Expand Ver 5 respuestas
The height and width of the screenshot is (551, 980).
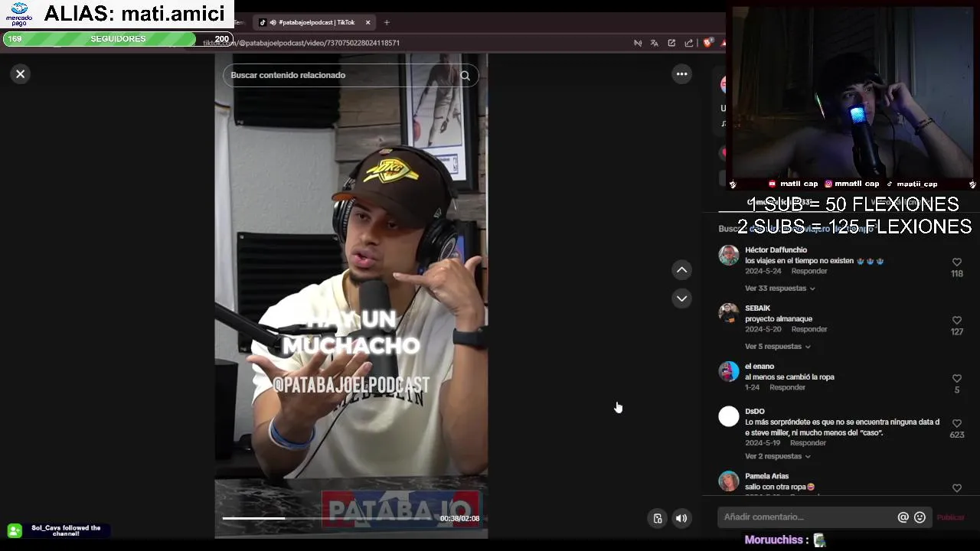click(777, 347)
